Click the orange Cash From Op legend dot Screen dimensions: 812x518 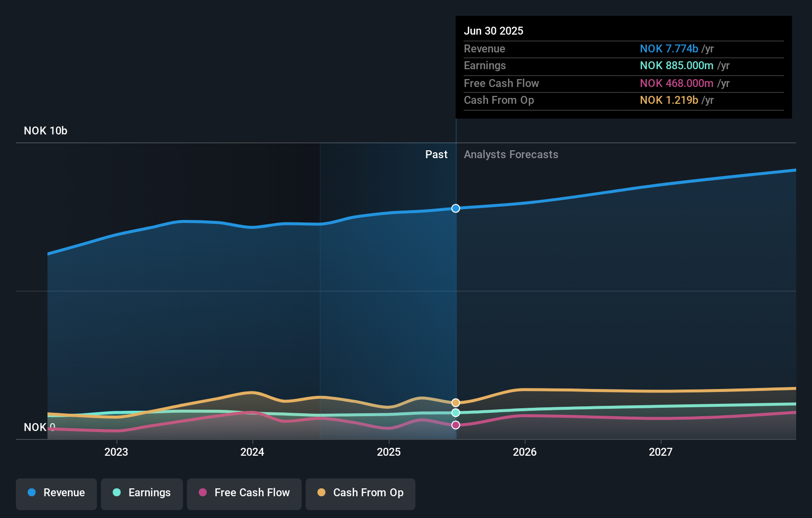tap(321, 492)
